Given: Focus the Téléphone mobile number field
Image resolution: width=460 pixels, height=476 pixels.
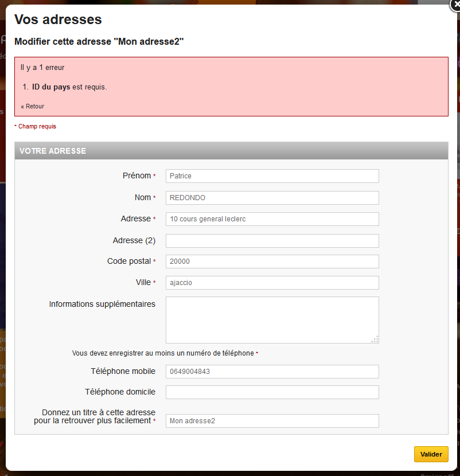Looking at the screenshot, I should click(x=272, y=372).
